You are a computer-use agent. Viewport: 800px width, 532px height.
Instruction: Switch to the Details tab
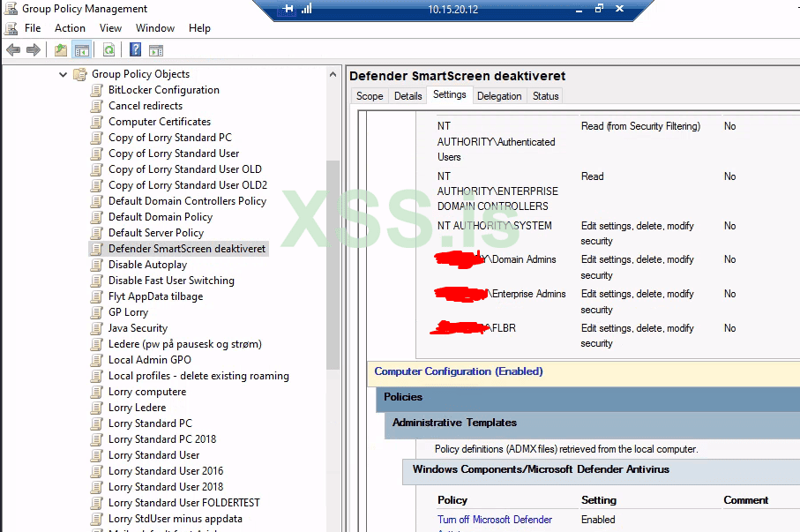[x=407, y=96]
